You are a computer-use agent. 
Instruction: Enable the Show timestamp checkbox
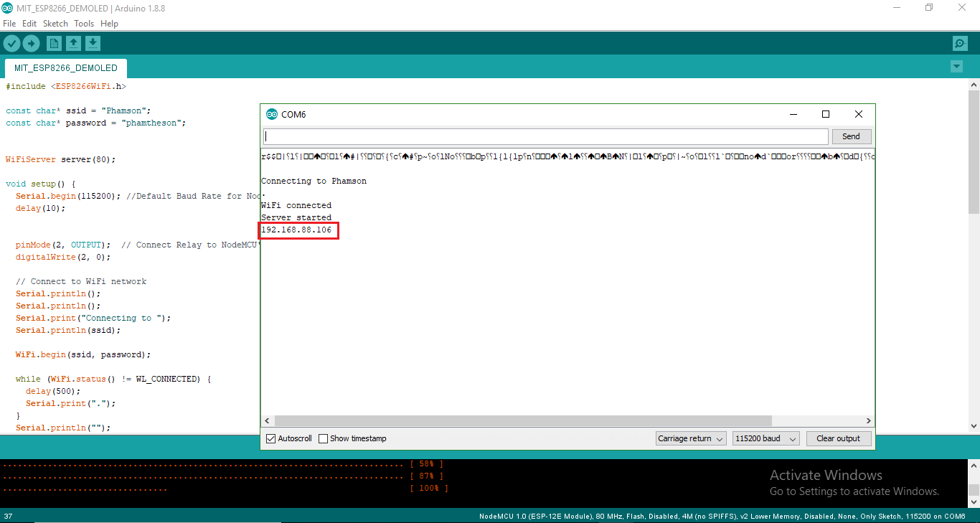323,438
